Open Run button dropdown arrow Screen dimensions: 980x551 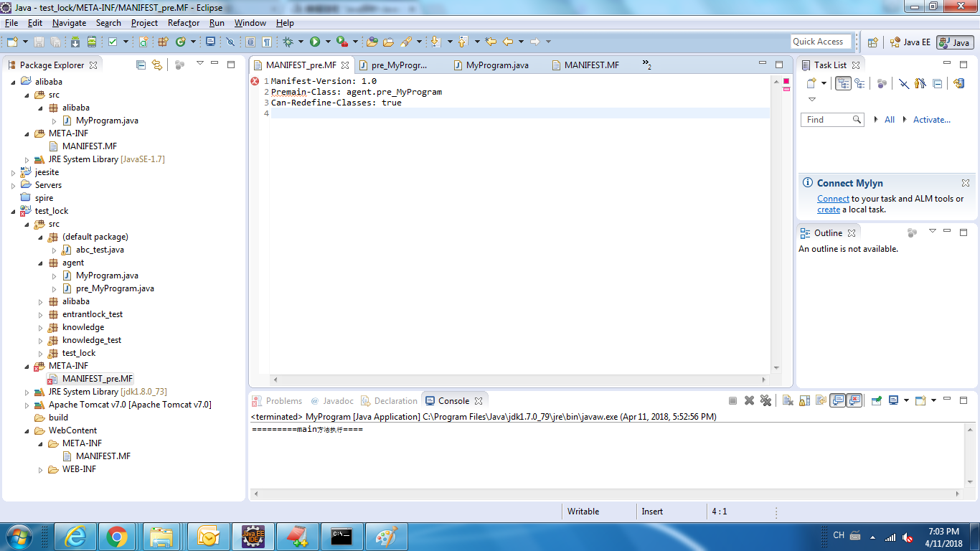coord(328,42)
